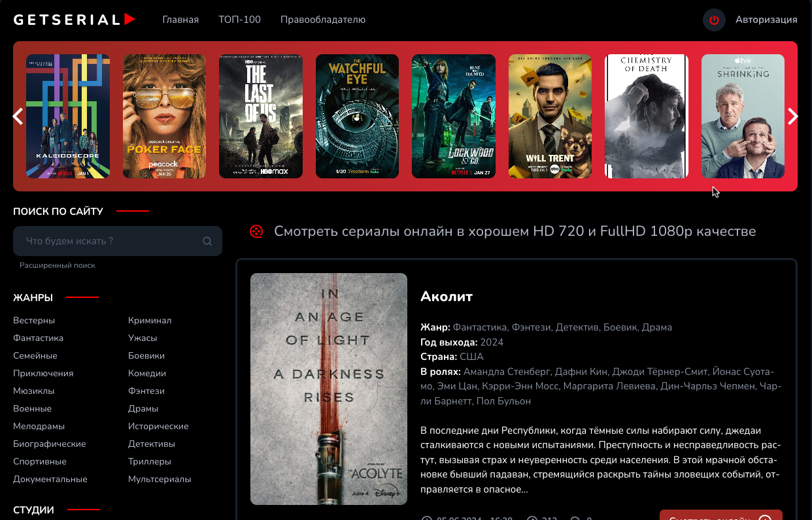Click the GETSERIAL play logo icon
The height and width of the screenshot is (520, 812).
click(128, 18)
